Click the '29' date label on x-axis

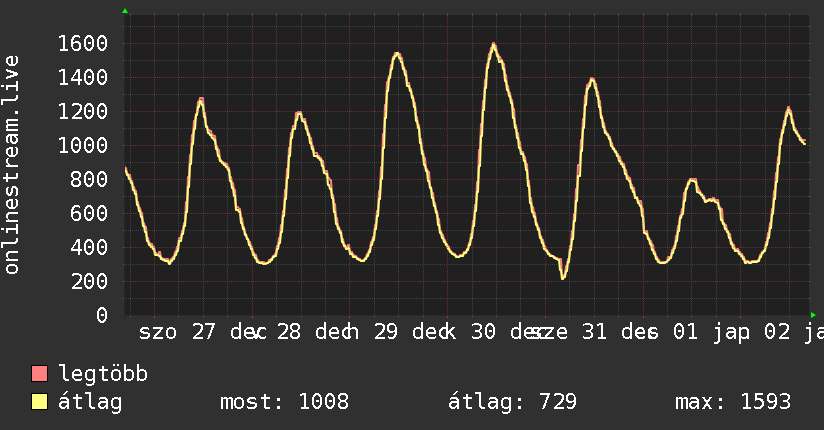coord(386,332)
